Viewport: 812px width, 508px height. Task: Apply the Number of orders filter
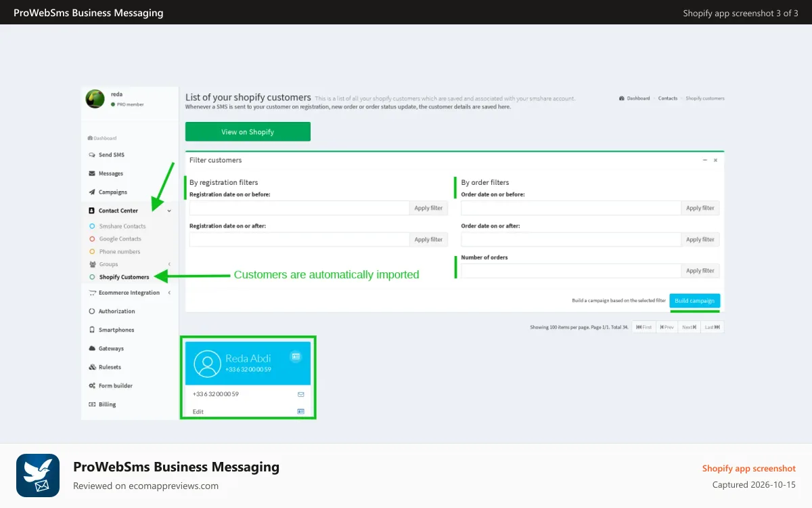(700, 270)
